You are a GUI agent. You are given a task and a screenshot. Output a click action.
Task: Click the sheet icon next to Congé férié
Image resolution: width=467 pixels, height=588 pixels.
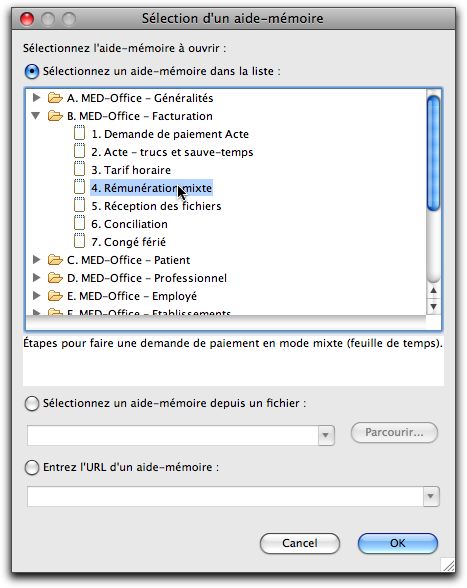[x=80, y=242]
